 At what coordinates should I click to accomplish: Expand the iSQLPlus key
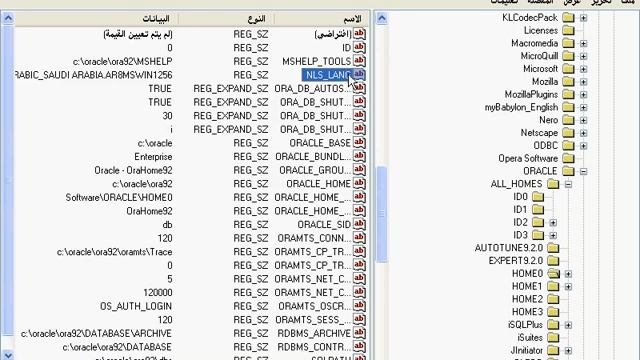pyautogui.click(x=568, y=325)
